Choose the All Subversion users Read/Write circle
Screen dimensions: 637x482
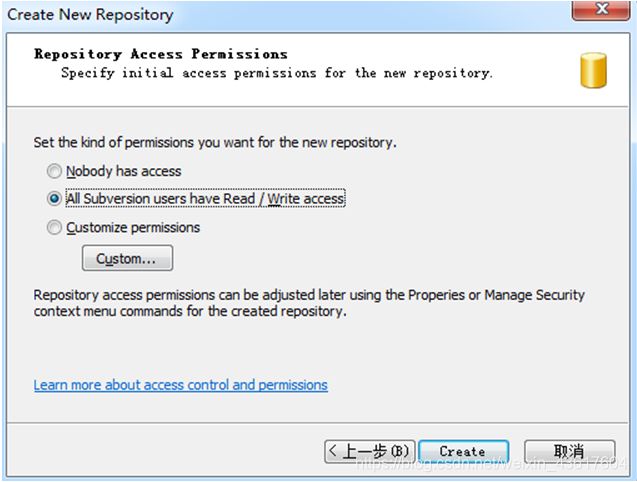tap(54, 199)
